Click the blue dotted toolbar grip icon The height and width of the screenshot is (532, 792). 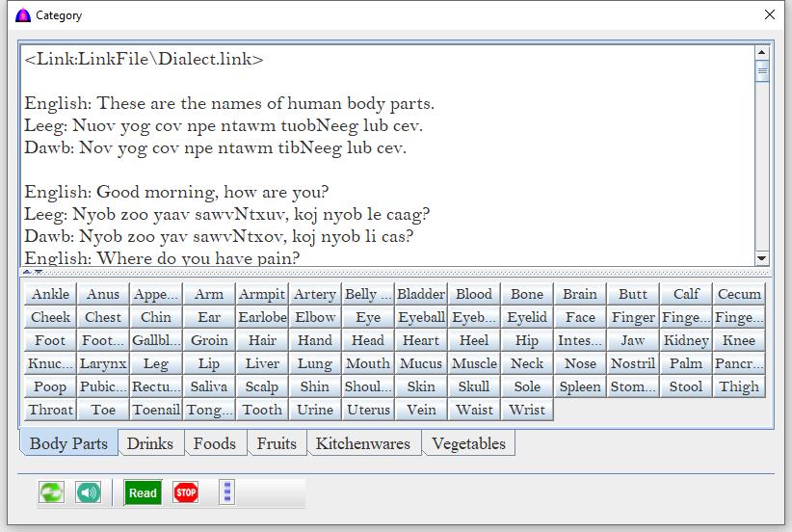point(227,492)
